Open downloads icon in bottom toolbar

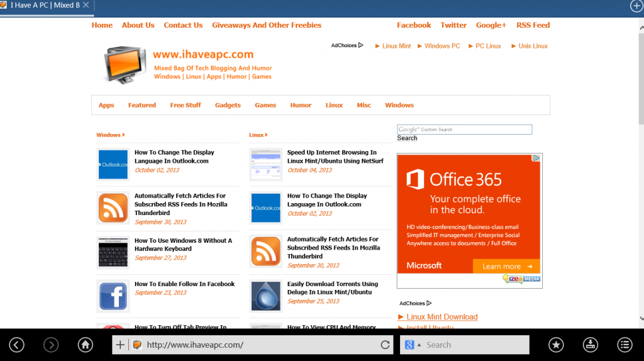590,345
